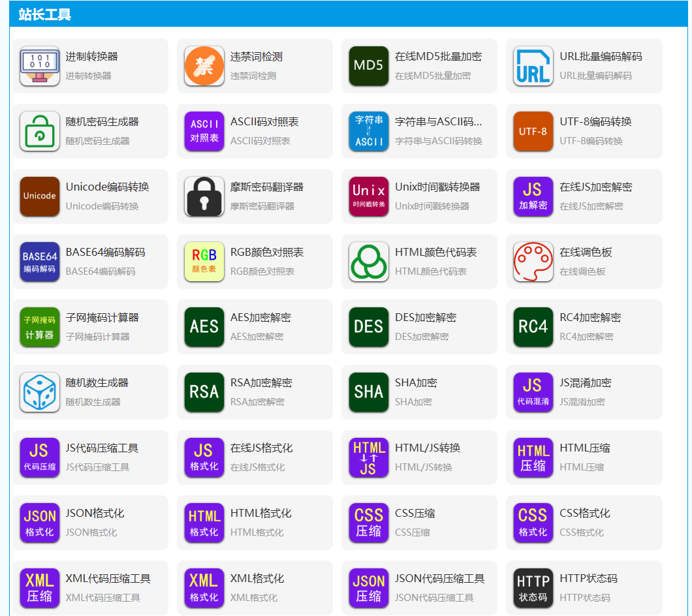
Task: Select the blue dice 随机数生成器 icon
Action: coord(40,392)
